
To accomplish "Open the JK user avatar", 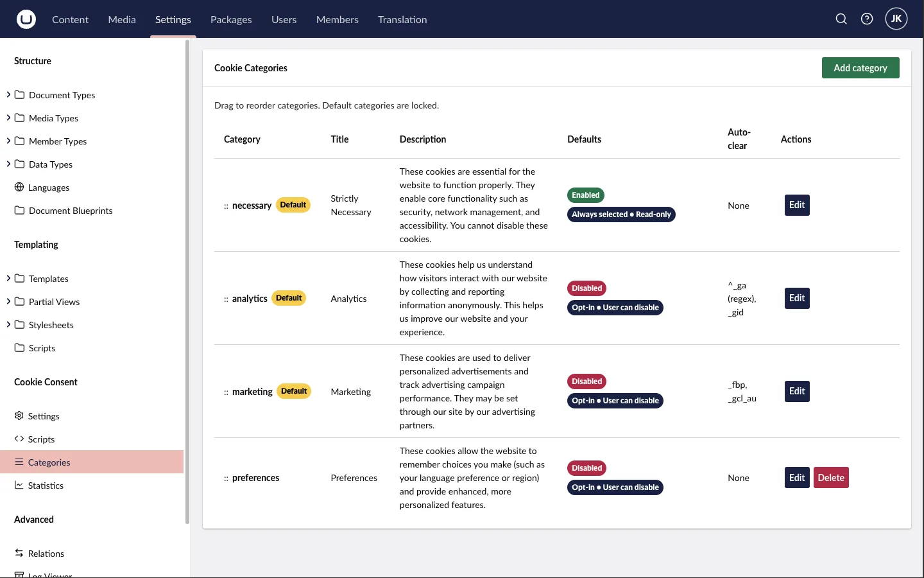I will coord(896,19).
